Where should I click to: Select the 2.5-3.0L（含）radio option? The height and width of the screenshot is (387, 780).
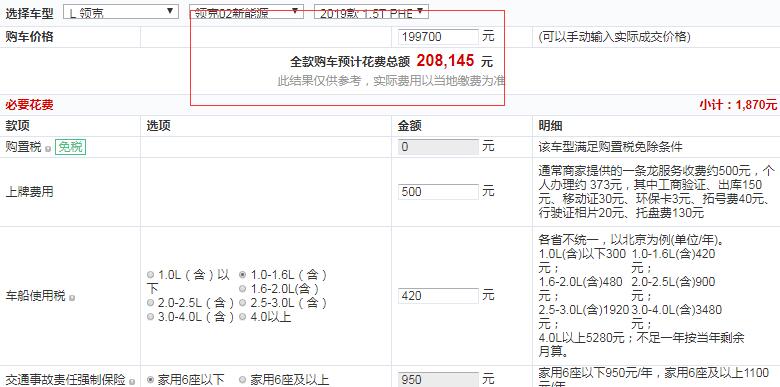tap(242, 302)
